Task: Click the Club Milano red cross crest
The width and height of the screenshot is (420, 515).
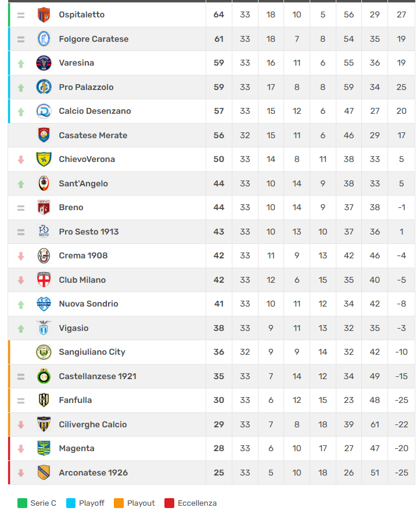Action: [44, 280]
